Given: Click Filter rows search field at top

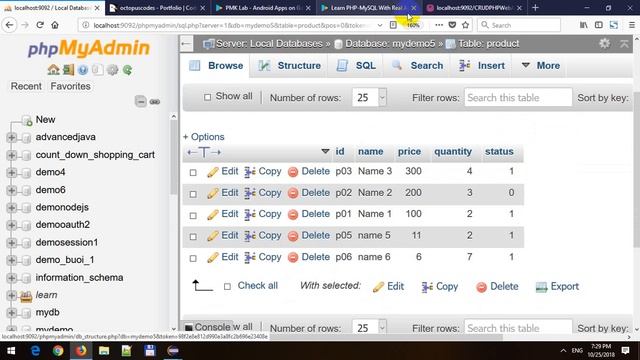Looking at the screenshot, I should click(518, 98).
